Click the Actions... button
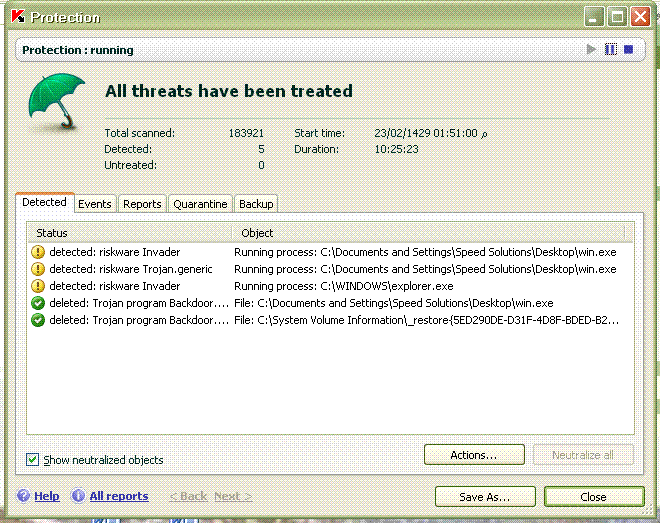The width and height of the screenshot is (660, 523). tap(474, 455)
